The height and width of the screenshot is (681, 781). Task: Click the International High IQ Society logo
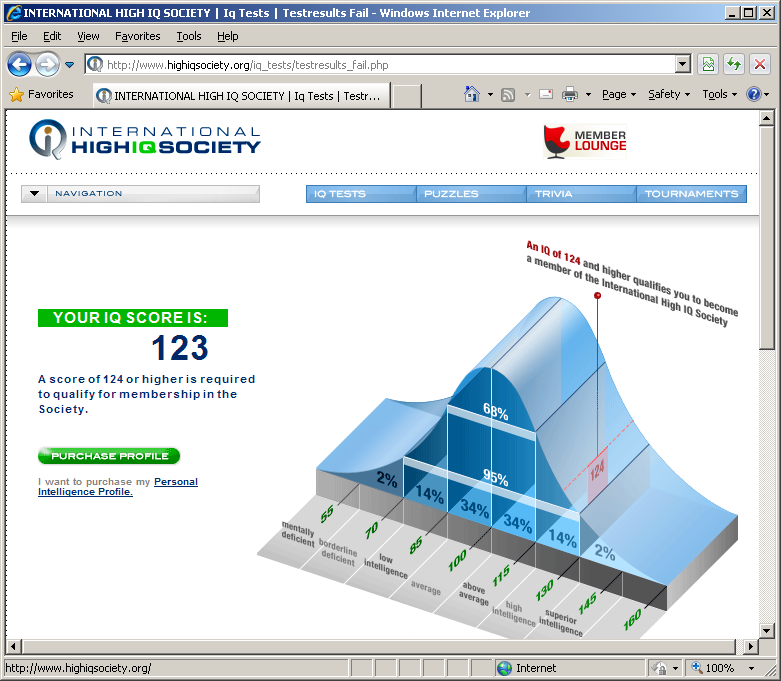coord(145,139)
